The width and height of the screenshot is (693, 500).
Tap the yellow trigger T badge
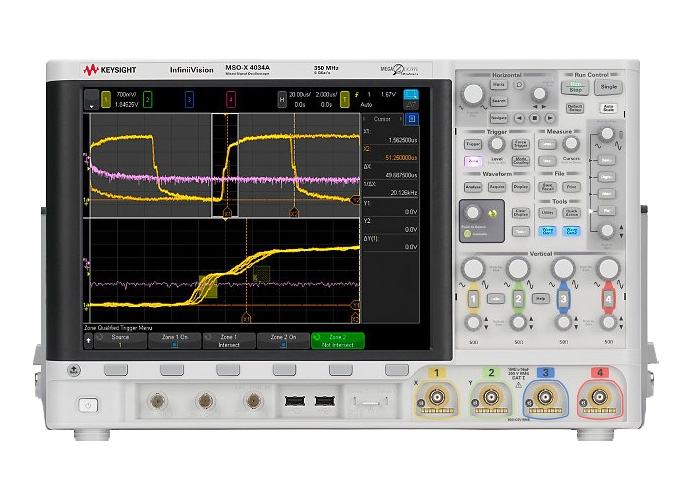click(345, 99)
